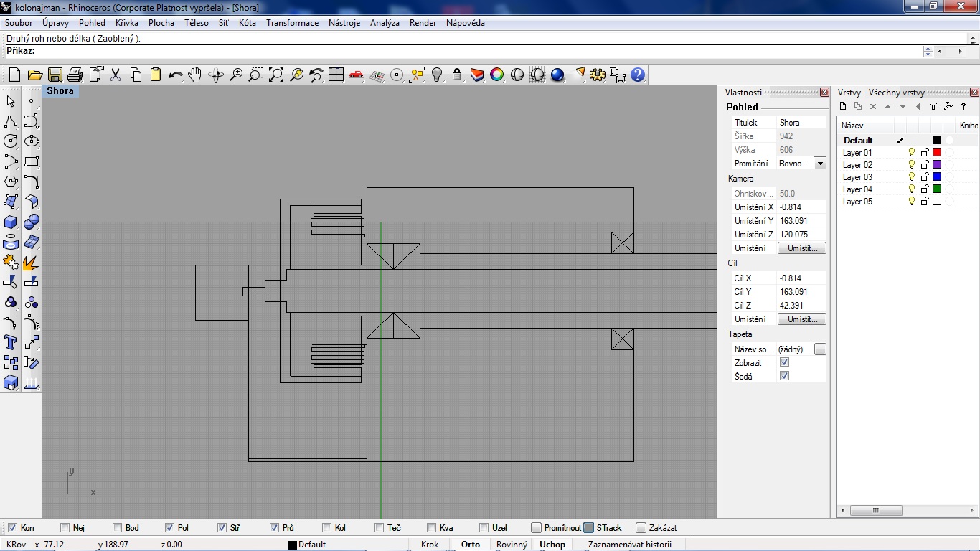Click the Umístit button under Kamera
The height and width of the screenshot is (551, 980).
(x=801, y=248)
